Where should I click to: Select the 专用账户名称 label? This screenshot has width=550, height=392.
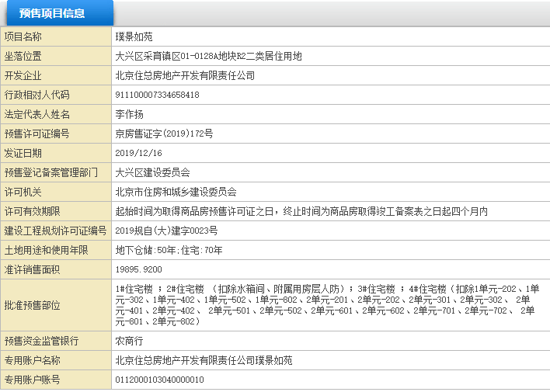coord(33,360)
